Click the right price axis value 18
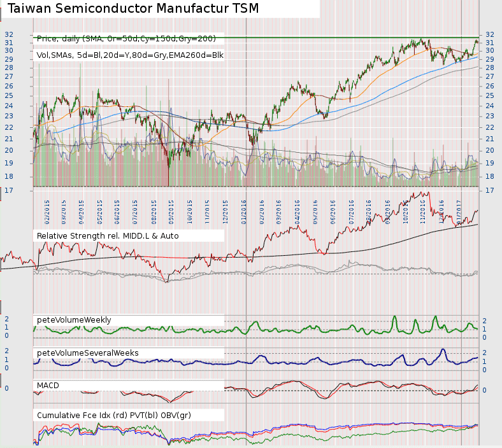The image size is (502, 448). [x=490, y=176]
